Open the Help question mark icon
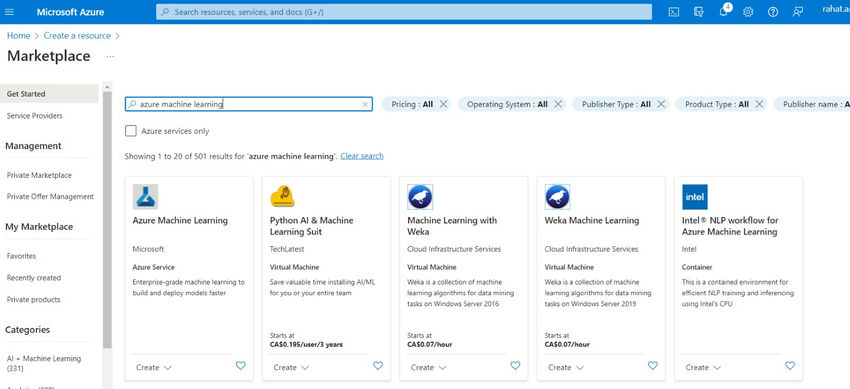The height and width of the screenshot is (389, 850). 773,12
